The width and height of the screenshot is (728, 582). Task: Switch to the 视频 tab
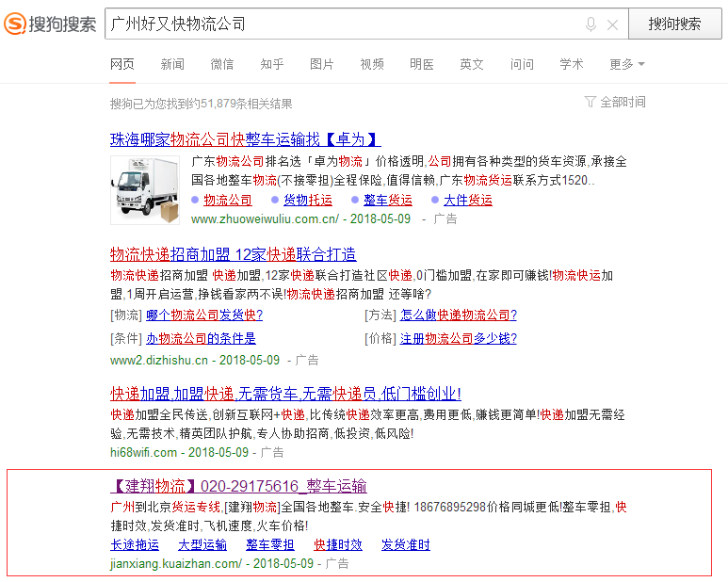372,64
